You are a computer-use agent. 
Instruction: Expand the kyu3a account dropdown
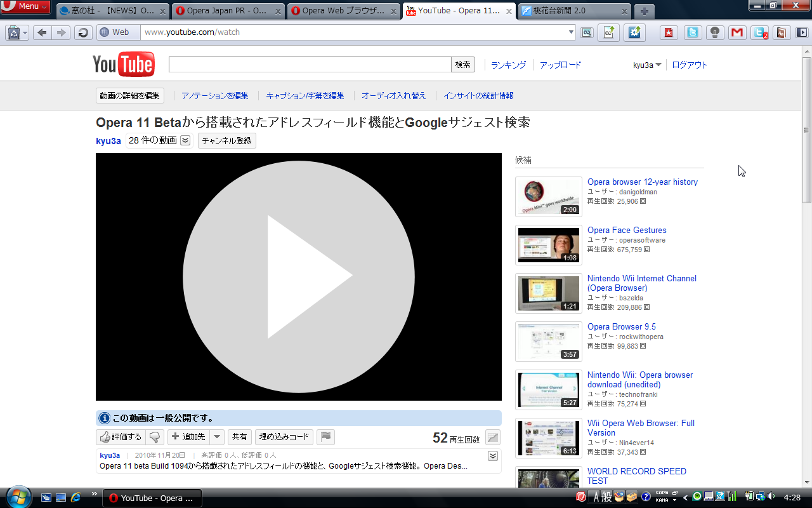[x=647, y=65]
